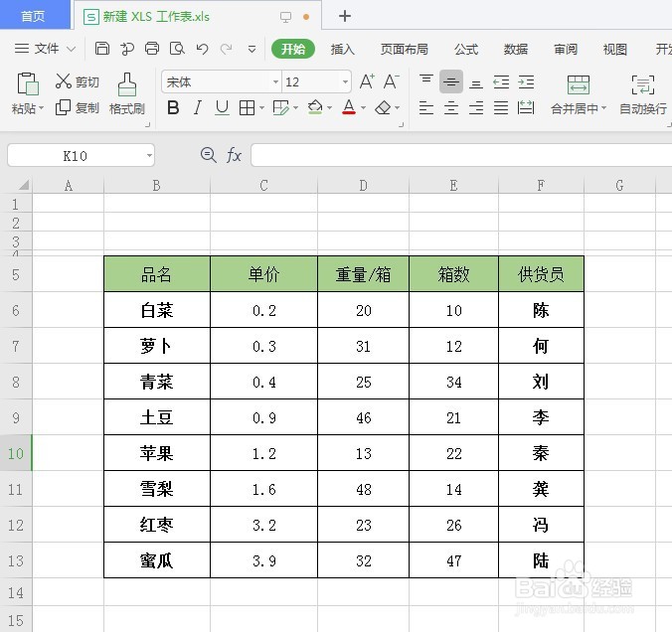Switch to the 页面布局 tab
The image size is (672, 632).
tap(405, 50)
